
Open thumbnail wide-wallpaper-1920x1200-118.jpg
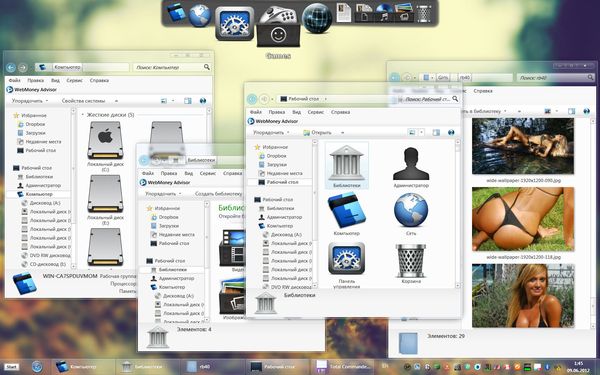pos(523,219)
